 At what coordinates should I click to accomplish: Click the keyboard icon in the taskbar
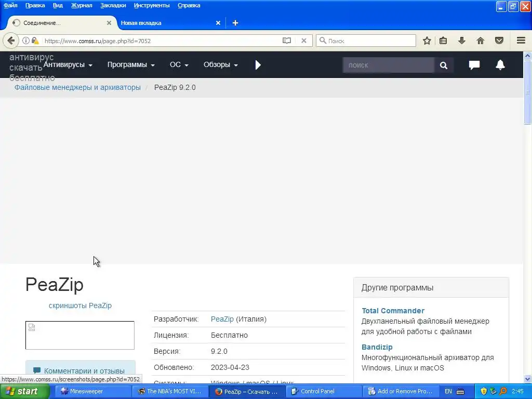460,392
